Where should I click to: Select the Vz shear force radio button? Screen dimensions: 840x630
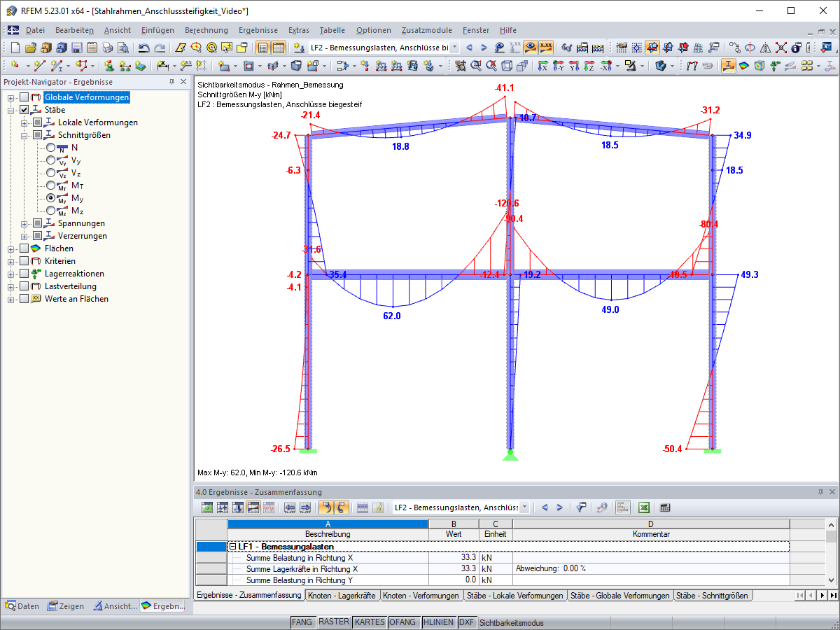pyautogui.click(x=50, y=173)
